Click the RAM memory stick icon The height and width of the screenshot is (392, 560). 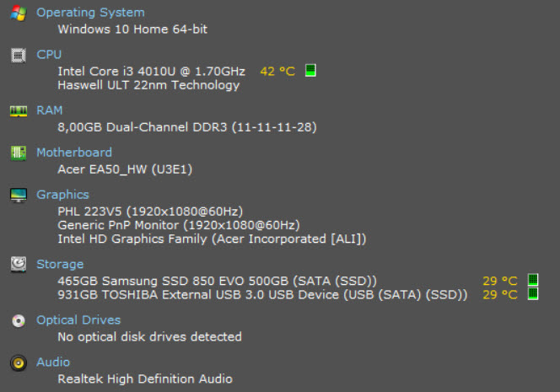point(19,111)
